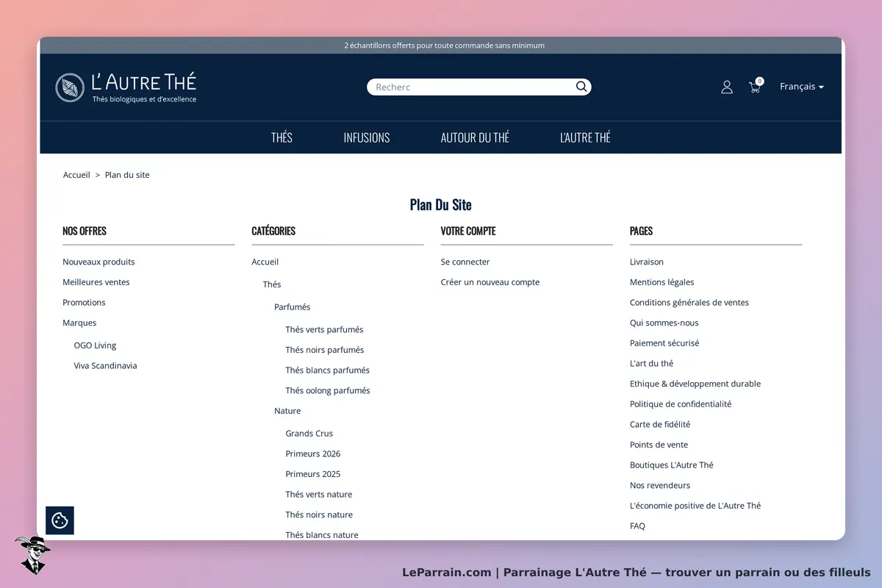Open the AUTOUR DU THÉ menu
882x588 pixels.
(475, 137)
